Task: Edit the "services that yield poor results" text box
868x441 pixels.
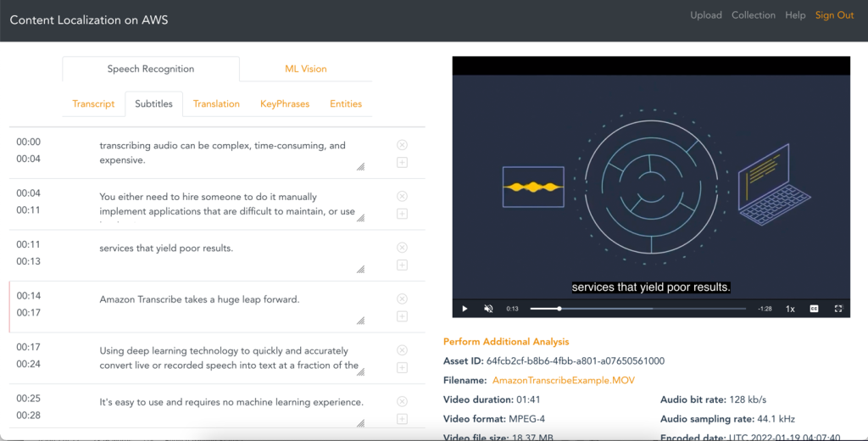Action: pyautogui.click(x=230, y=255)
